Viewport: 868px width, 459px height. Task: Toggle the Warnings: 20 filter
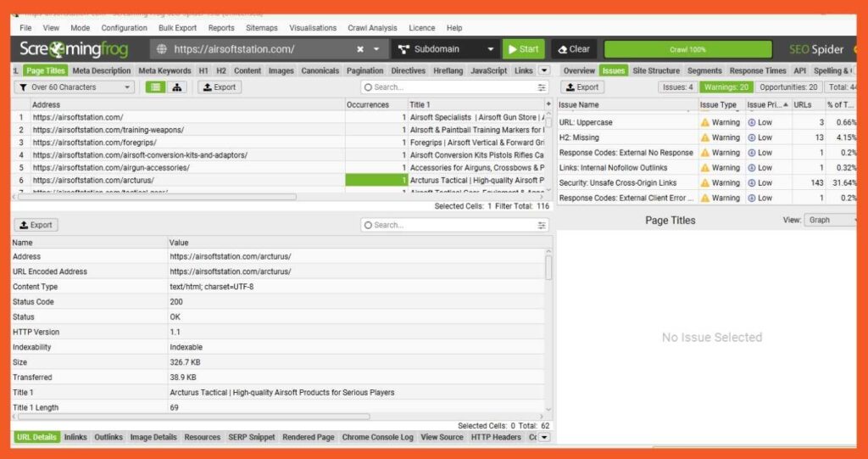(x=726, y=87)
